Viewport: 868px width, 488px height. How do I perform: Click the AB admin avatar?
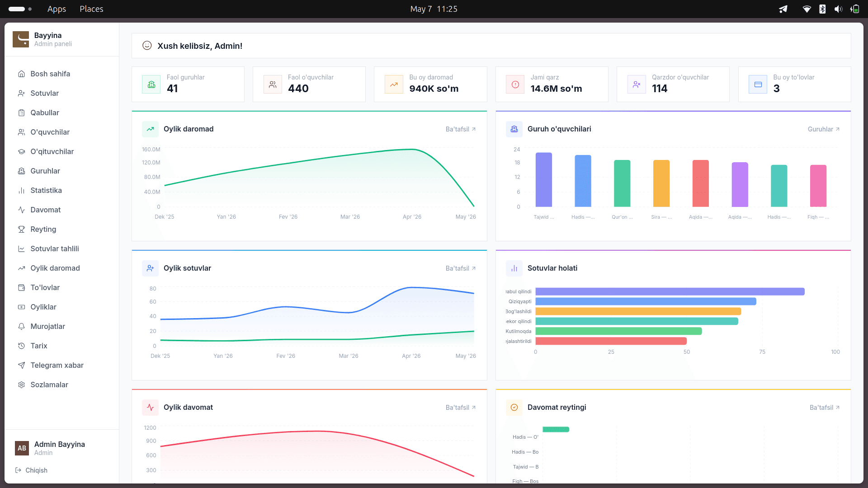click(x=22, y=448)
